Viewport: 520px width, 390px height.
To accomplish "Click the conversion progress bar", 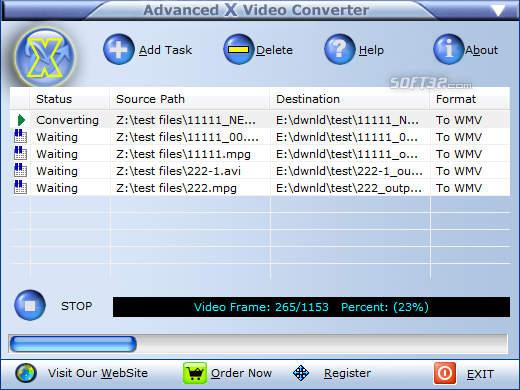I will (x=258, y=344).
